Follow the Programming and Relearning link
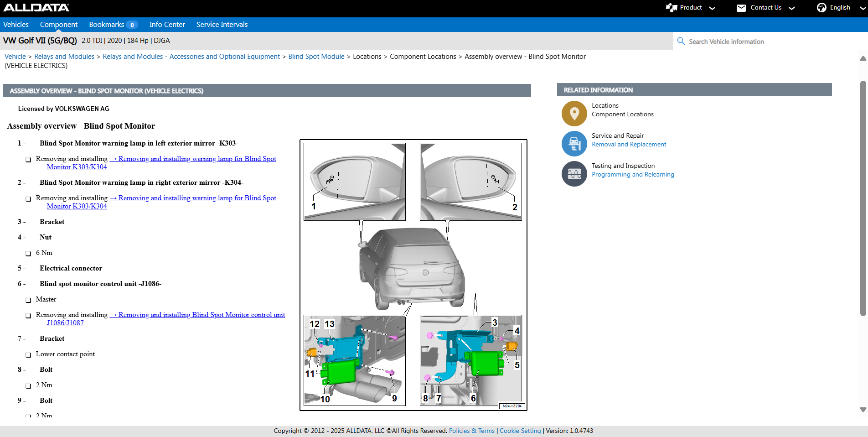 633,174
